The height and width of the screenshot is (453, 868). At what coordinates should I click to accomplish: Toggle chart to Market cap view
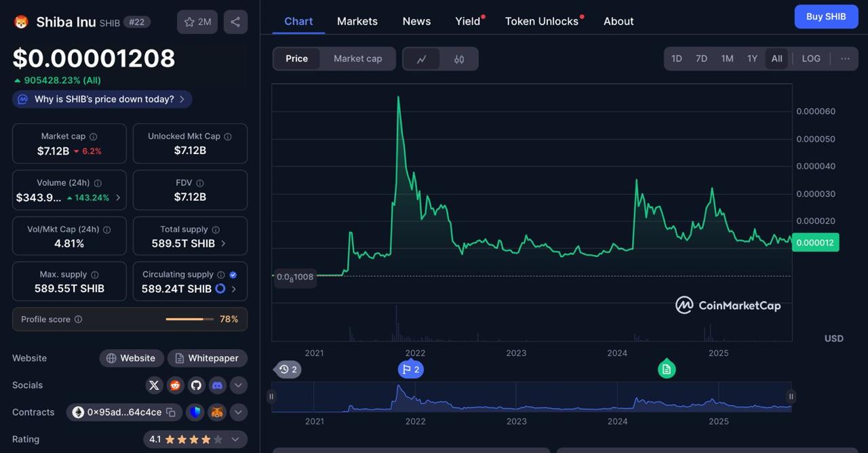click(357, 59)
